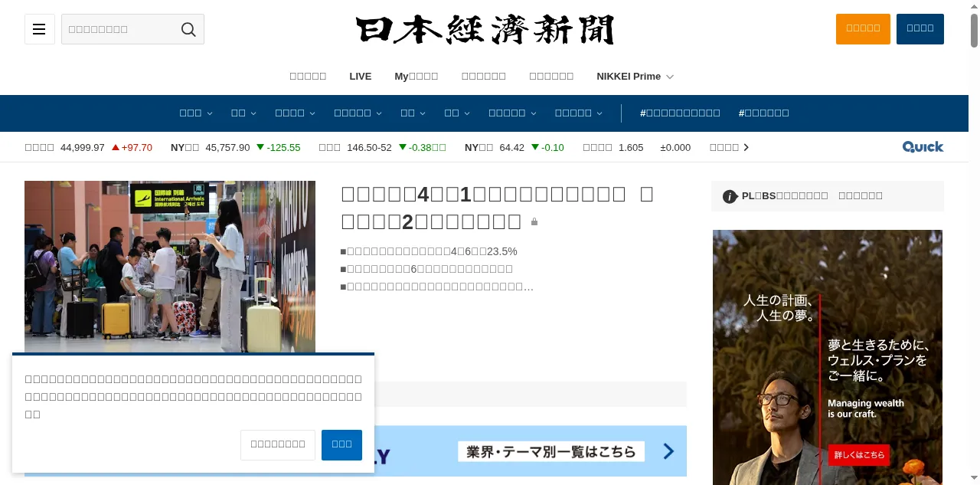The width and height of the screenshot is (980, 485).
Task: Click the bullet line ending in 23.5%
Action: click(x=429, y=251)
